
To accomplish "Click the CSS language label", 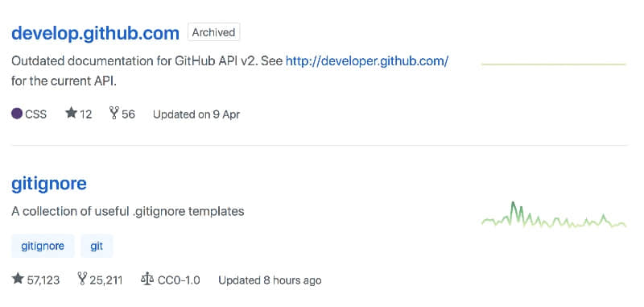I will tap(35, 114).
